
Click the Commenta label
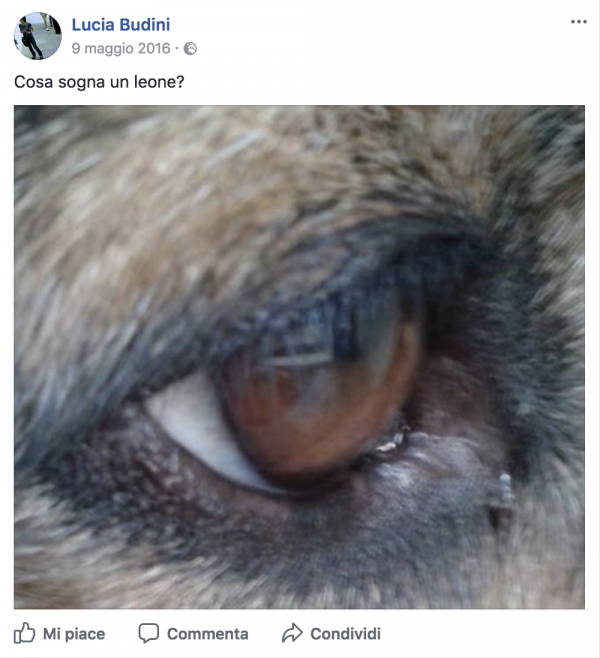[x=207, y=634]
